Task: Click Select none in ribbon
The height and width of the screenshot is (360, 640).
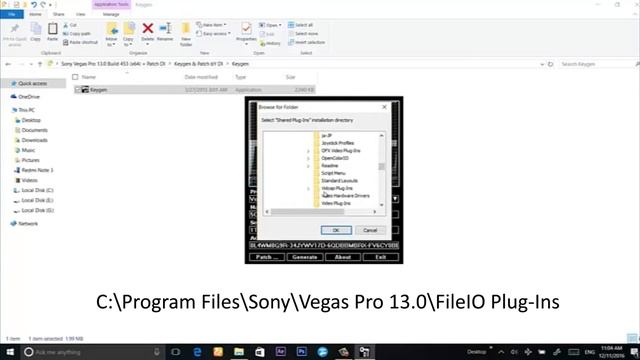Action: (x=303, y=33)
